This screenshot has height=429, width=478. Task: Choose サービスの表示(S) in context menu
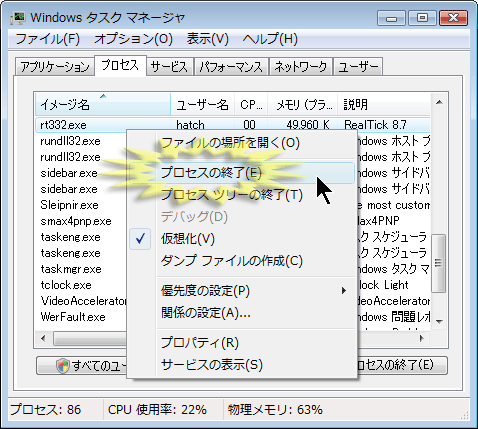pyautogui.click(x=242, y=365)
